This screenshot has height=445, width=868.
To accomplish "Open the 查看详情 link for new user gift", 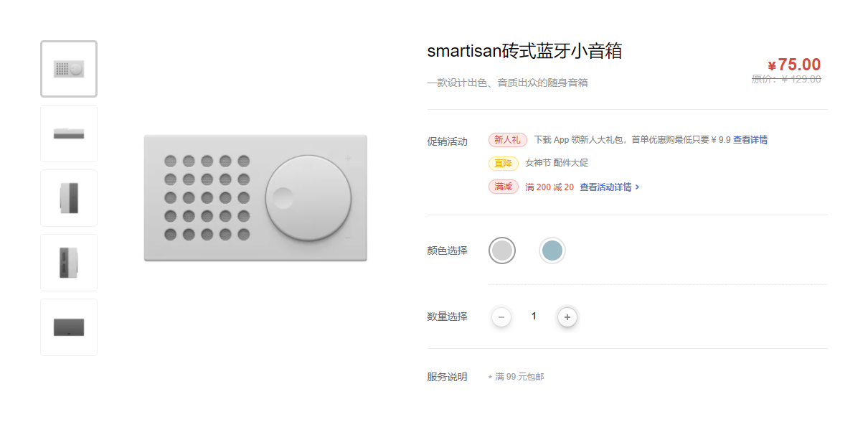I will click(750, 140).
